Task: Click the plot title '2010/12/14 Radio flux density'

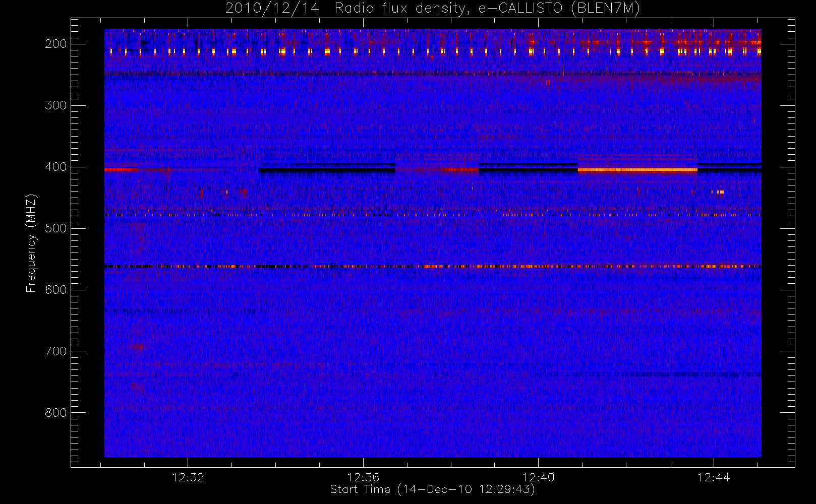Action: (x=433, y=9)
